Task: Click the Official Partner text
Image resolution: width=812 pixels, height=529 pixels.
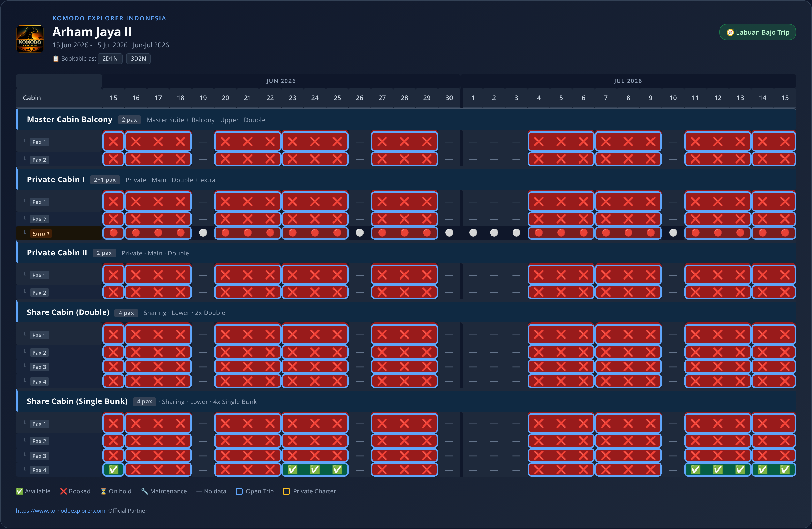Action: 128,511
